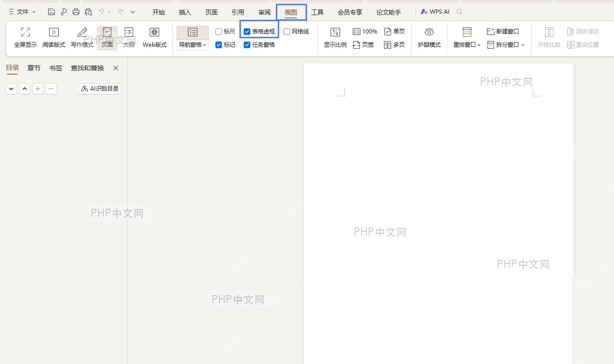614x364 pixels.
Task: Fit view to 页宽 page width
Action: point(363,45)
